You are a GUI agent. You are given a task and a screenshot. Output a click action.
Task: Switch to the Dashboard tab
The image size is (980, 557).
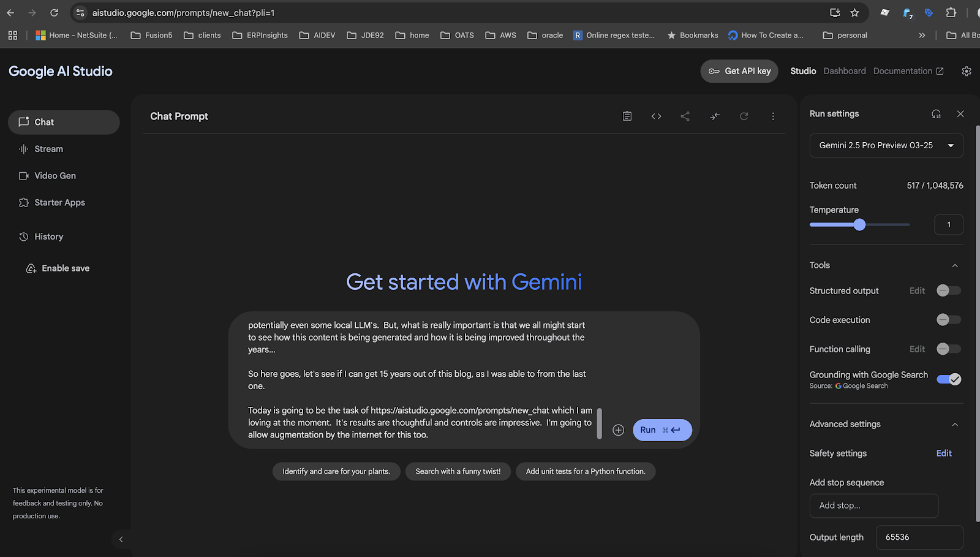pyautogui.click(x=845, y=71)
